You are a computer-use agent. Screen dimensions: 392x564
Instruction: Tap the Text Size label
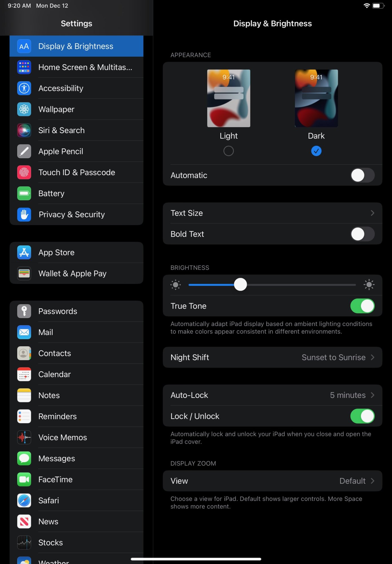pos(187,213)
